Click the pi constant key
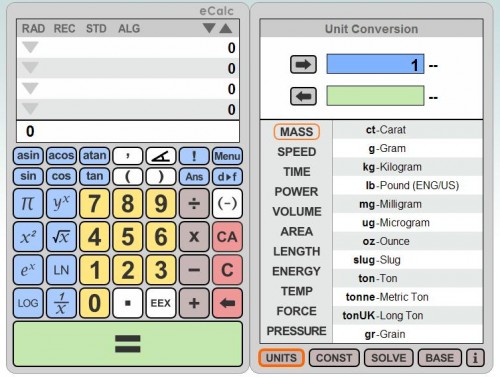This screenshot has width=500, height=377. pos(28,203)
